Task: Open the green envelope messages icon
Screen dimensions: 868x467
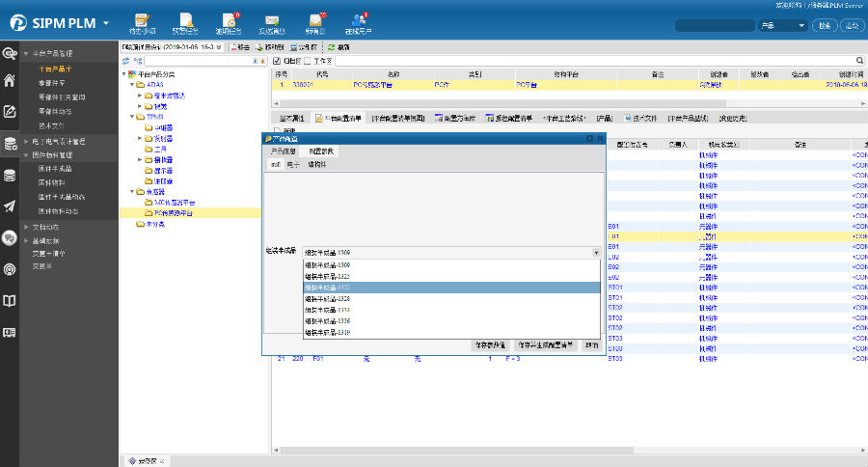Action: tap(272, 19)
